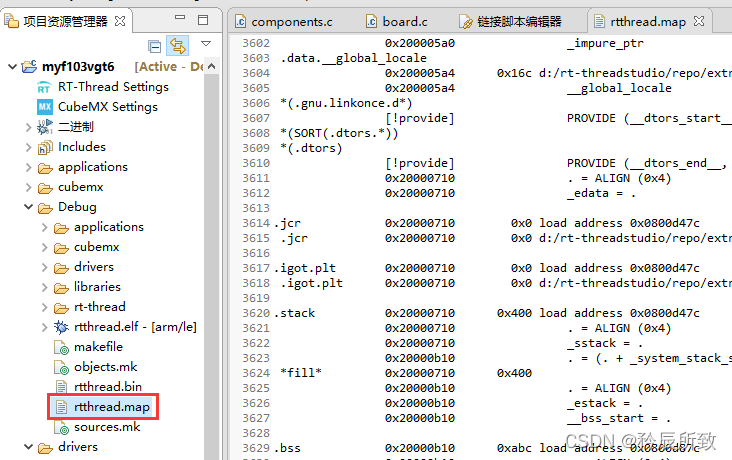The image size is (732, 460).
Task: Click the rtthread.bin file icon
Action: (x=61, y=387)
